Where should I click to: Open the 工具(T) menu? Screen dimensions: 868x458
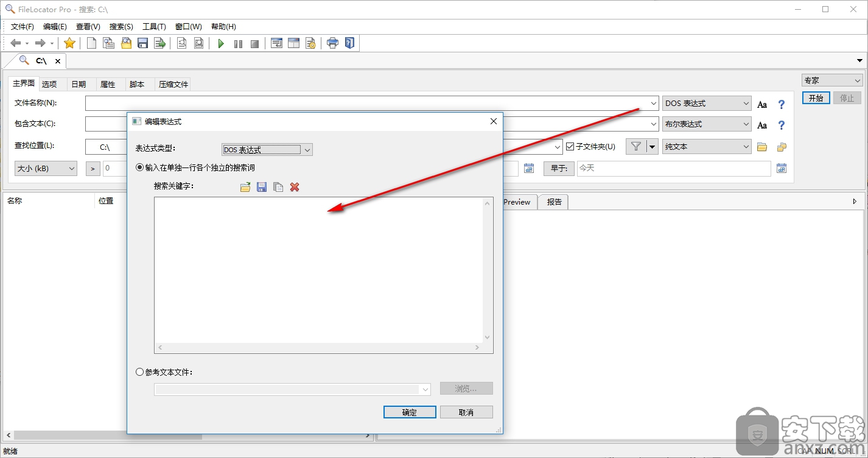point(154,27)
